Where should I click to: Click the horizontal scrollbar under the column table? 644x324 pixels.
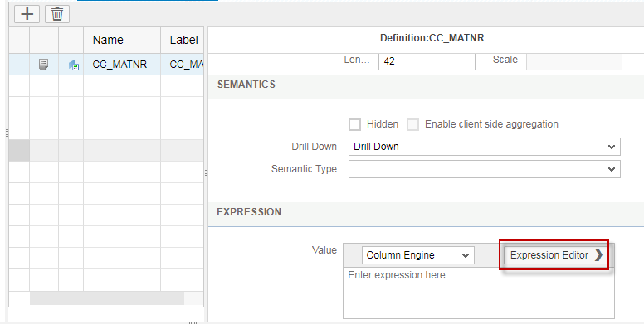[x=107, y=298]
